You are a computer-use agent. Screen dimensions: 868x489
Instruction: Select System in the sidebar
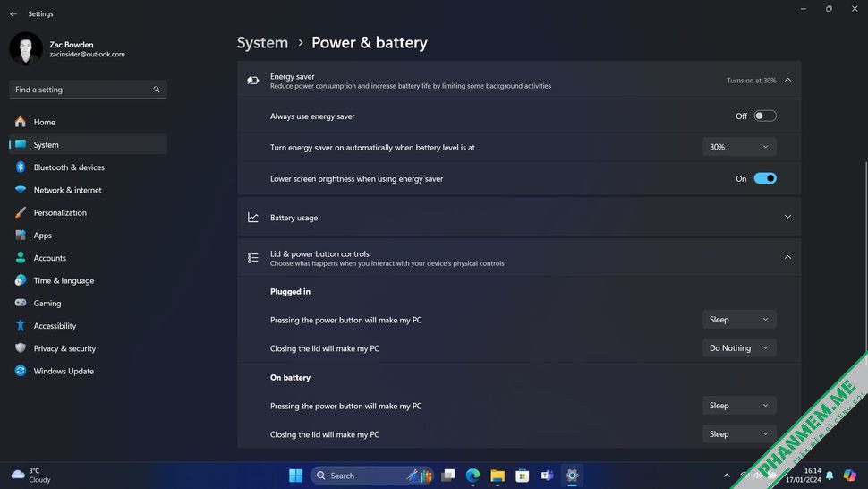88,144
